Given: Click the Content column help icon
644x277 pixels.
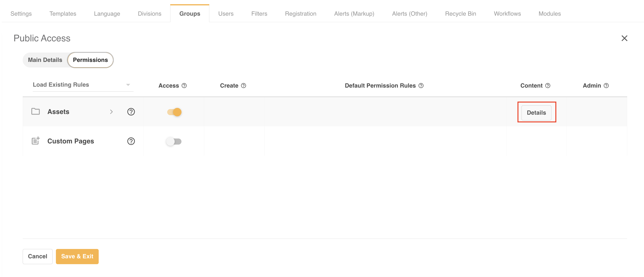Looking at the screenshot, I should 548,86.
